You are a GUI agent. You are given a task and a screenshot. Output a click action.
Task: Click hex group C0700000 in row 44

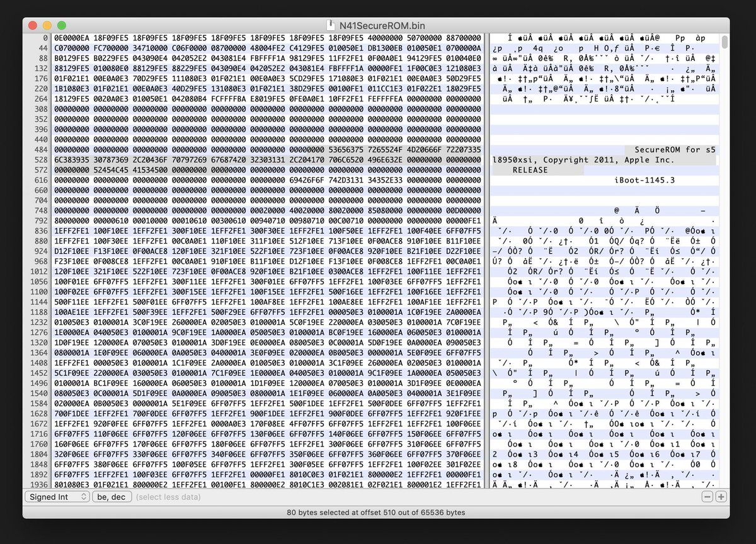pyautogui.click(x=72, y=48)
